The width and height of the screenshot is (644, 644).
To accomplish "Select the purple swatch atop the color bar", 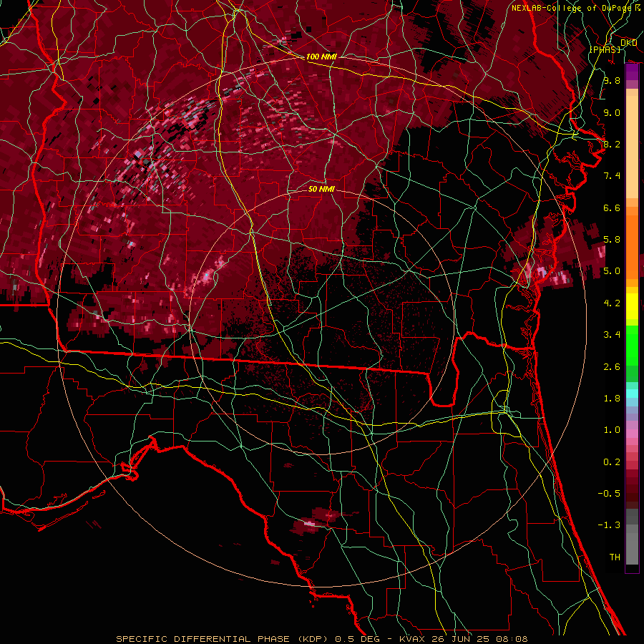I will tap(632, 72).
